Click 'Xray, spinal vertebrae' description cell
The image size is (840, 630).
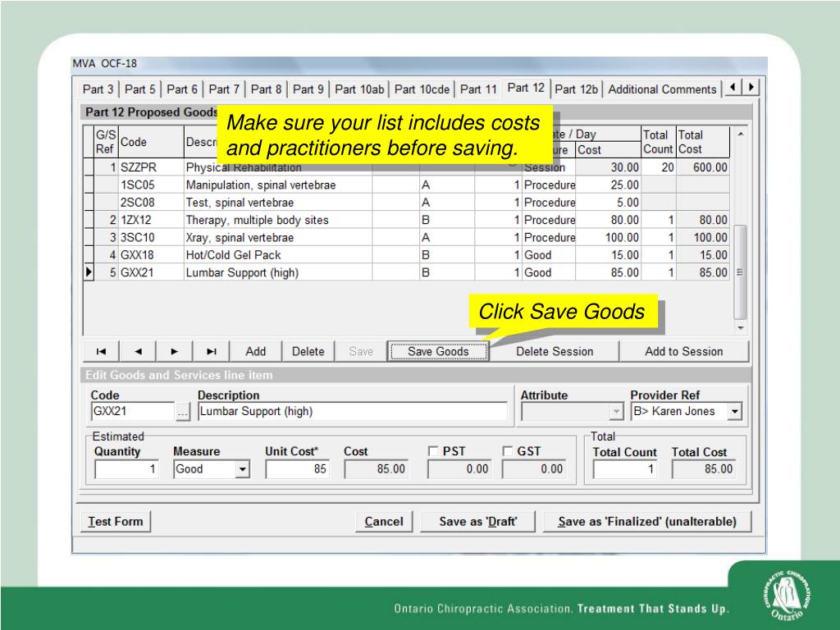(278, 237)
